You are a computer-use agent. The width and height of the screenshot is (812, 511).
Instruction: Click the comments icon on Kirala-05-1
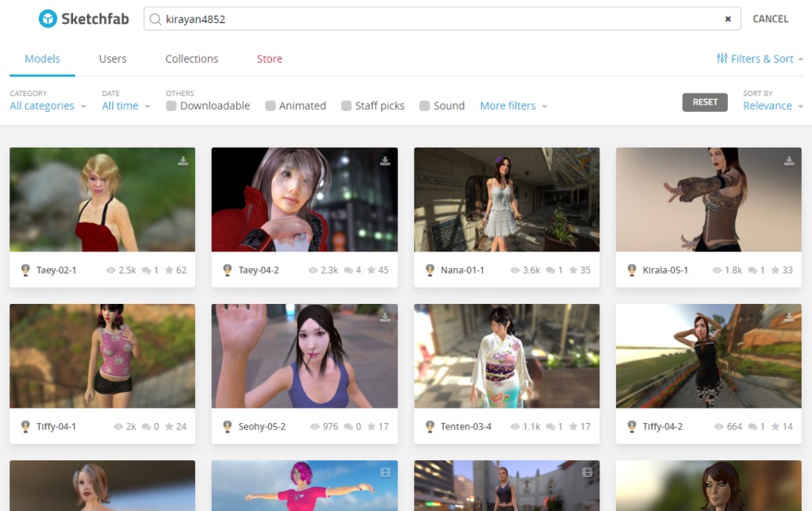(753, 270)
